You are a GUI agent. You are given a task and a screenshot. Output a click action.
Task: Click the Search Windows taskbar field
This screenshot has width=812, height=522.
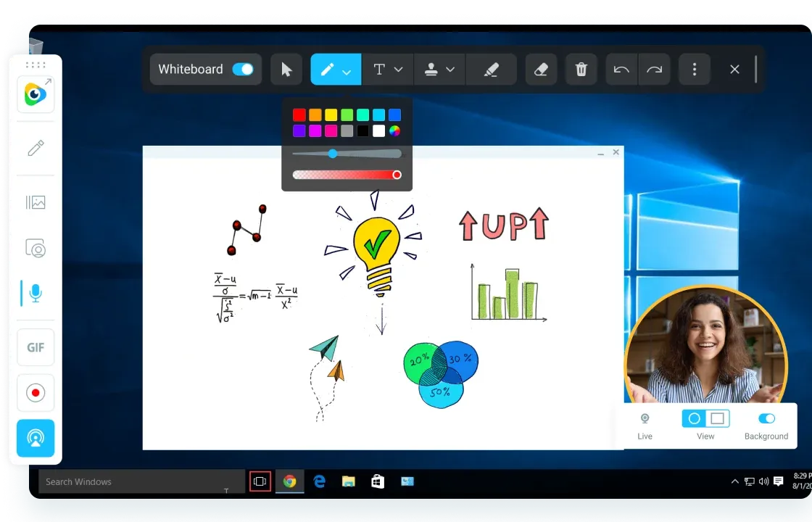click(x=138, y=481)
